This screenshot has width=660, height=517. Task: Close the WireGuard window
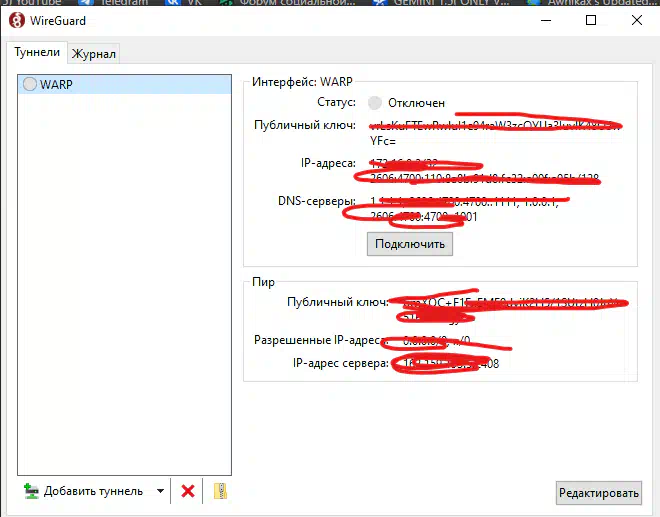(637, 20)
